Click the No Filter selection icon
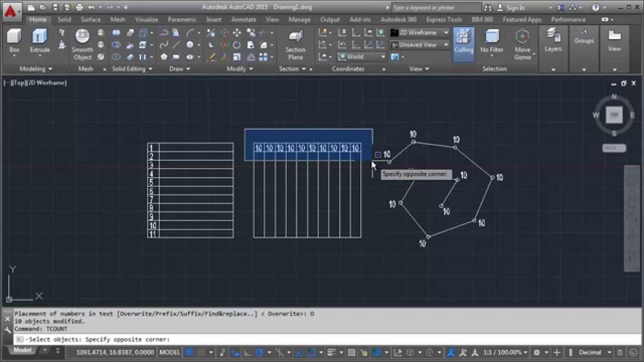 pos(492,41)
